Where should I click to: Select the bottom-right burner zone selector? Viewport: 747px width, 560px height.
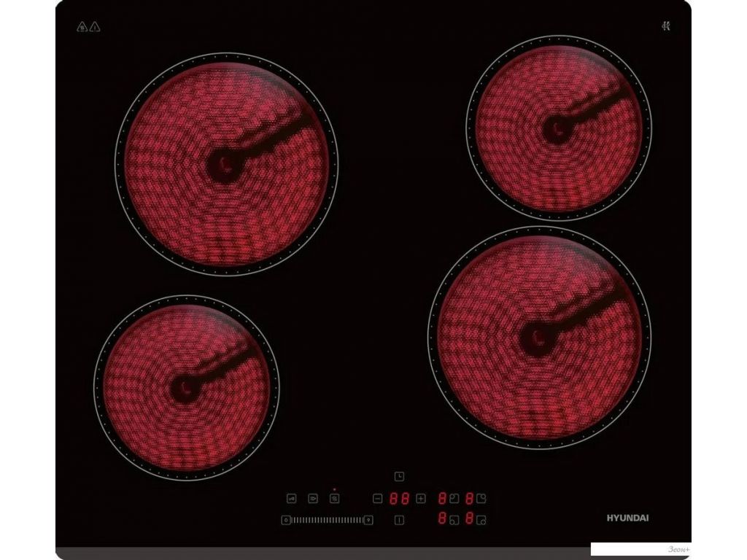pyautogui.click(x=481, y=520)
